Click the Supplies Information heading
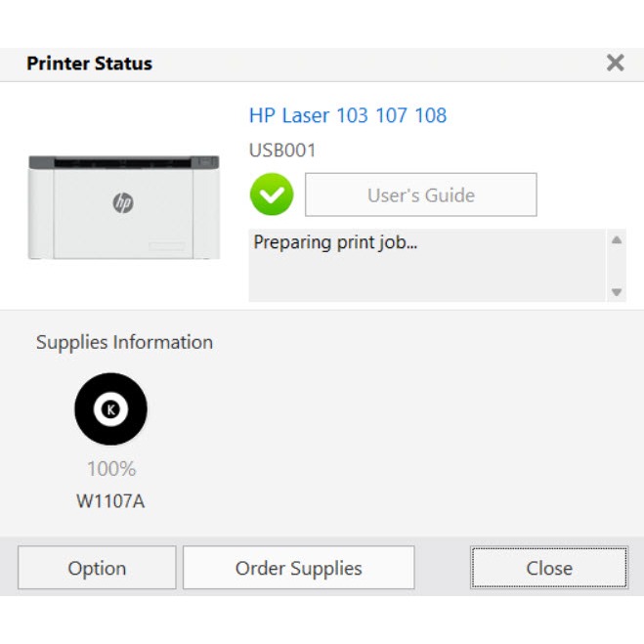 124,342
